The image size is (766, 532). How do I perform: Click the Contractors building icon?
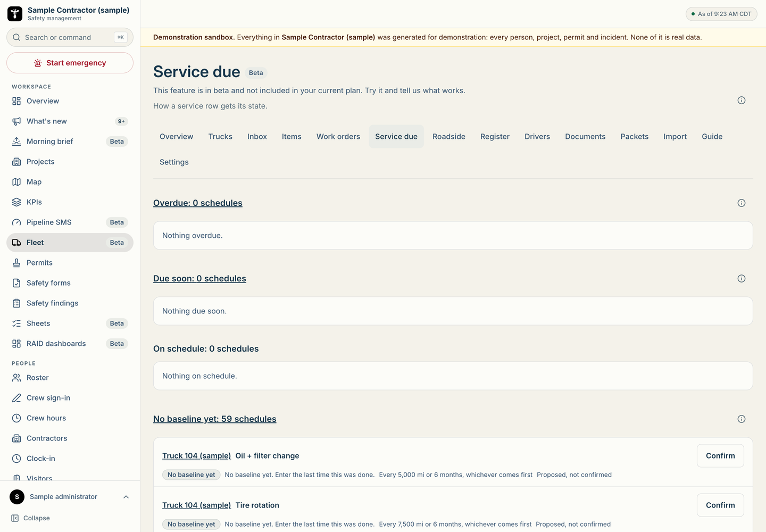(x=16, y=438)
